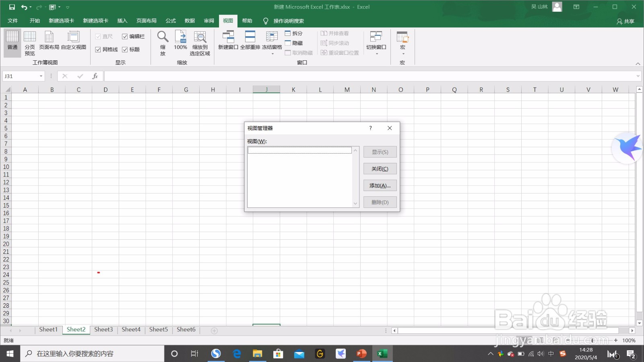Select column header K
The height and width of the screenshot is (362, 644).
tap(293, 90)
